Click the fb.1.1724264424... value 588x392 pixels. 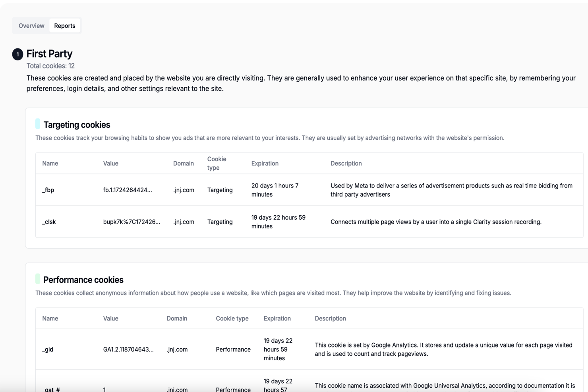tap(128, 190)
